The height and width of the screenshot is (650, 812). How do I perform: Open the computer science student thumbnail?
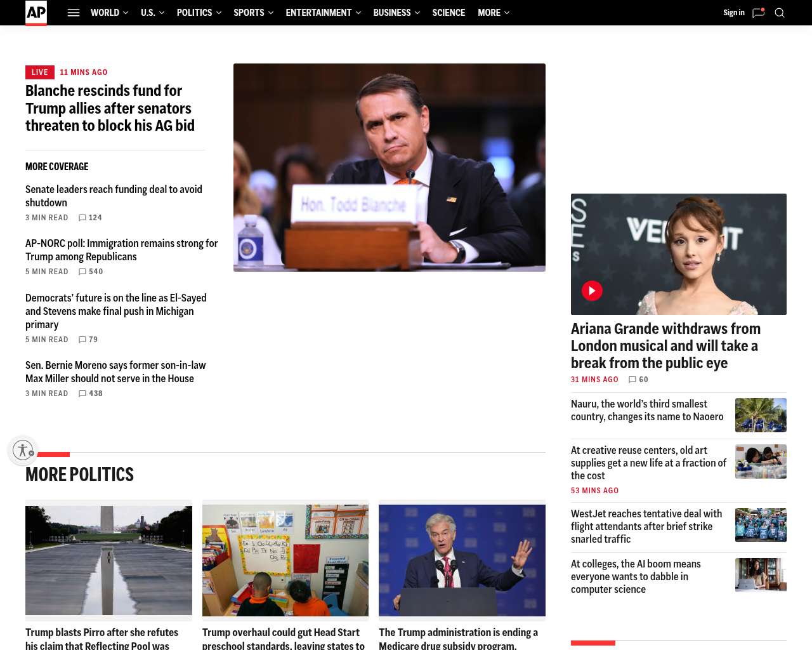761,575
